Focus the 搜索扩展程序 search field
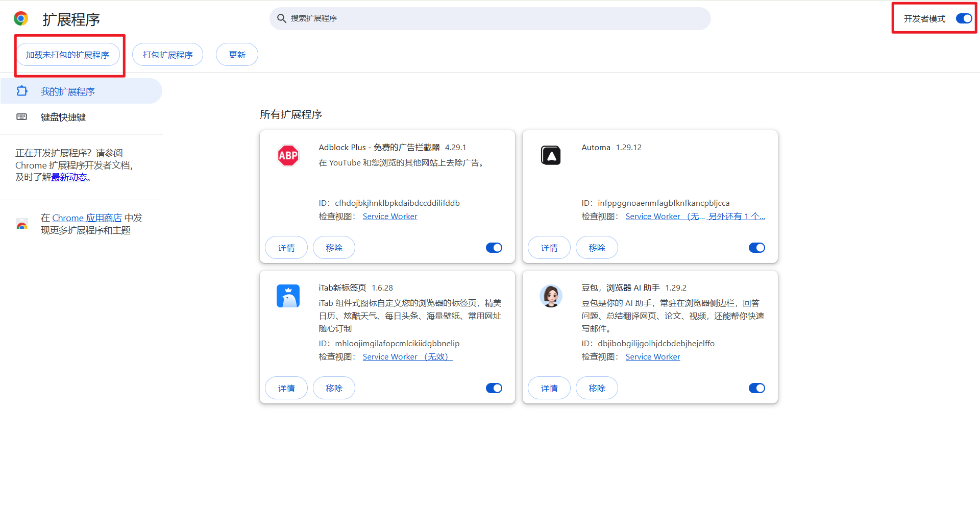The image size is (980, 527). (490, 19)
